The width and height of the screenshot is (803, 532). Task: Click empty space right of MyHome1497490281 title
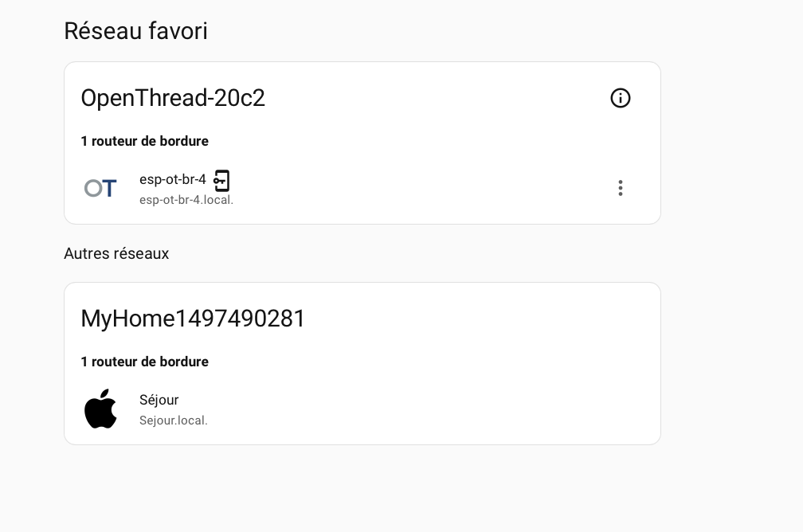coord(478,319)
